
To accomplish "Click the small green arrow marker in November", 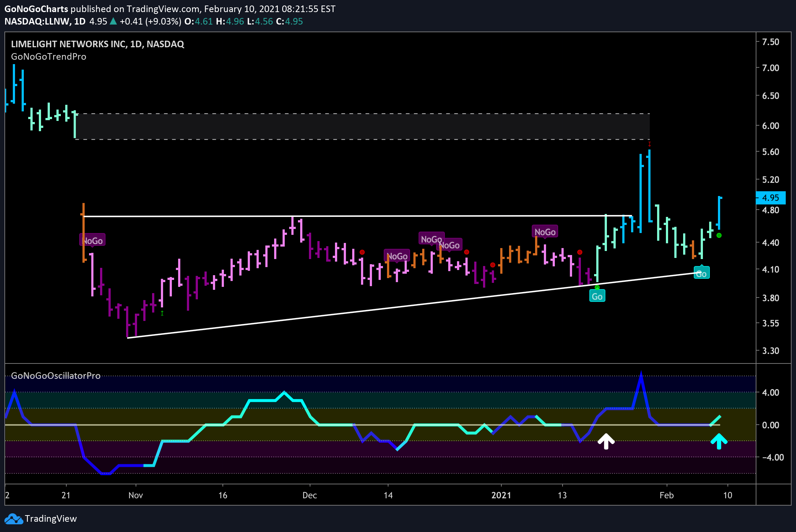I will tap(162, 313).
